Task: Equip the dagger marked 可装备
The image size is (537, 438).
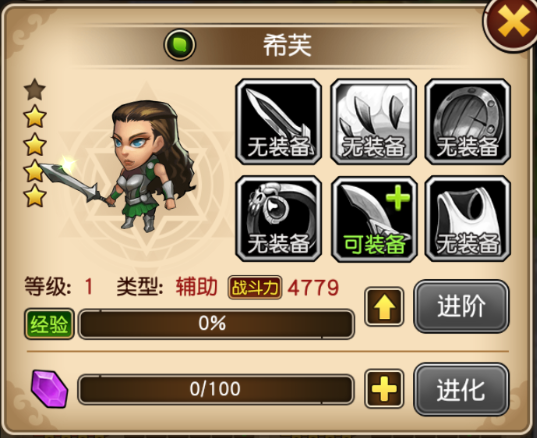Action: coord(373,219)
